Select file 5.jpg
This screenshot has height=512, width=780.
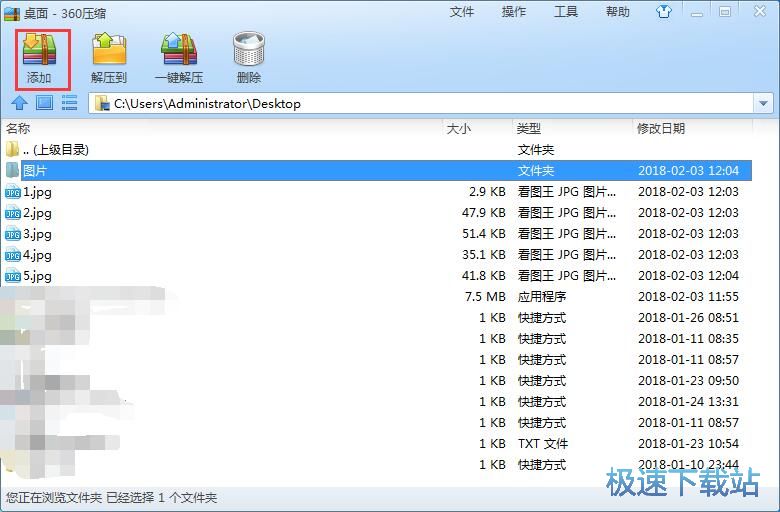pyautogui.click(x=37, y=276)
